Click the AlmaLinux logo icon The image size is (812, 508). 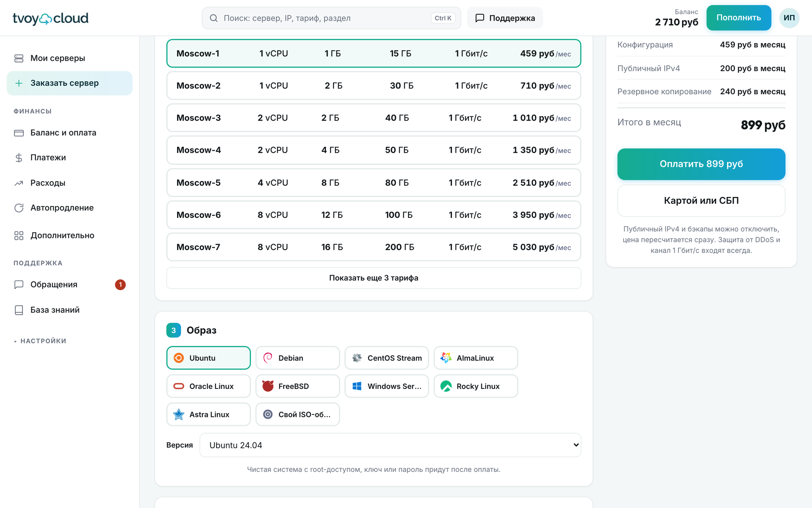point(446,358)
